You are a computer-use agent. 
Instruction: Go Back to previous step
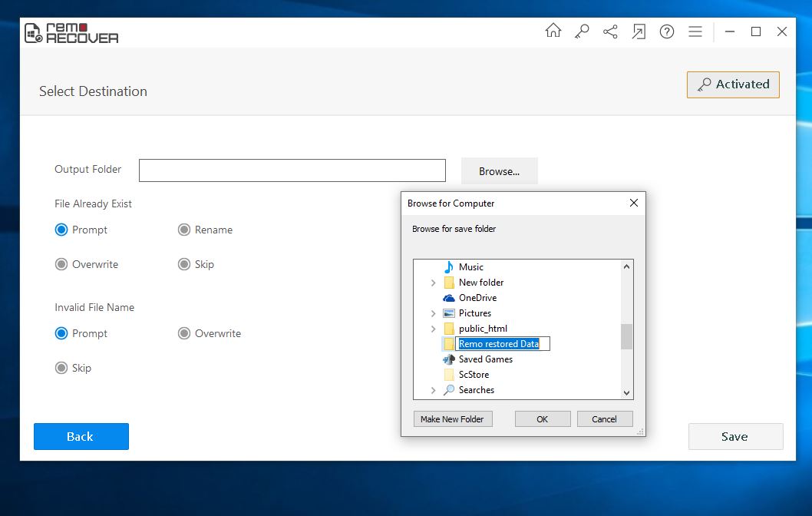pyautogui.click(x=81, y=436)
